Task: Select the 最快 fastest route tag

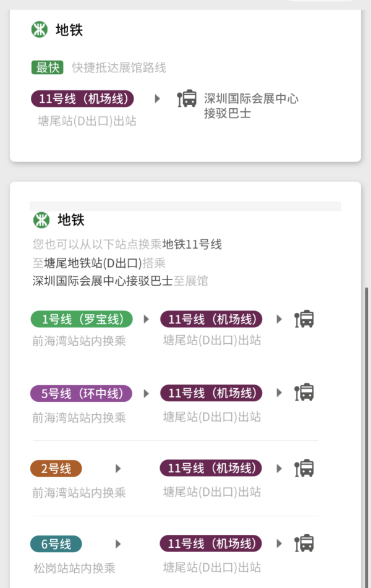Action: [x=48, y=67]
